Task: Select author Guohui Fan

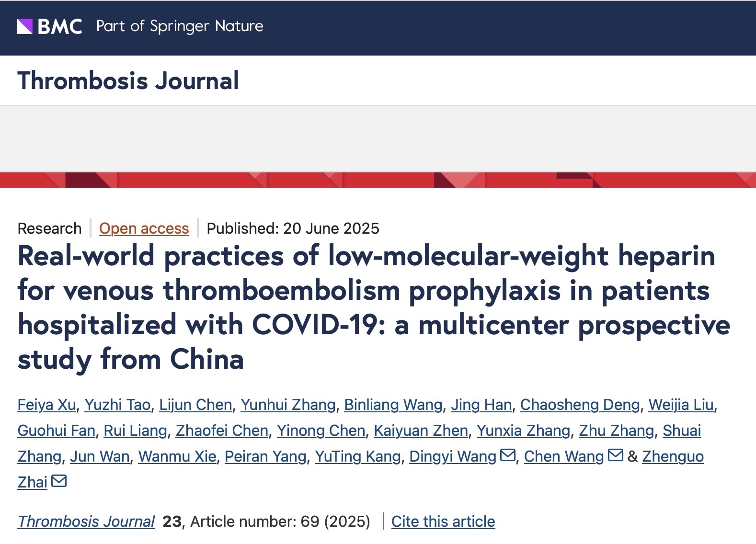Action: (x=57, y=431)
